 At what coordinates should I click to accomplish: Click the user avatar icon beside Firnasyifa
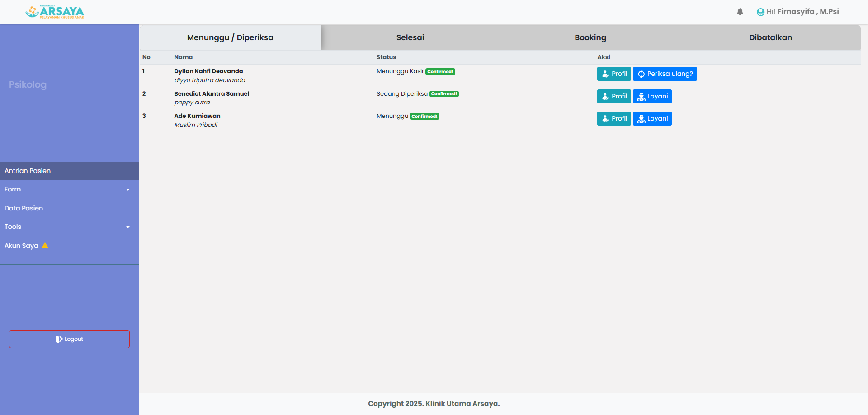tap(760, 12)
